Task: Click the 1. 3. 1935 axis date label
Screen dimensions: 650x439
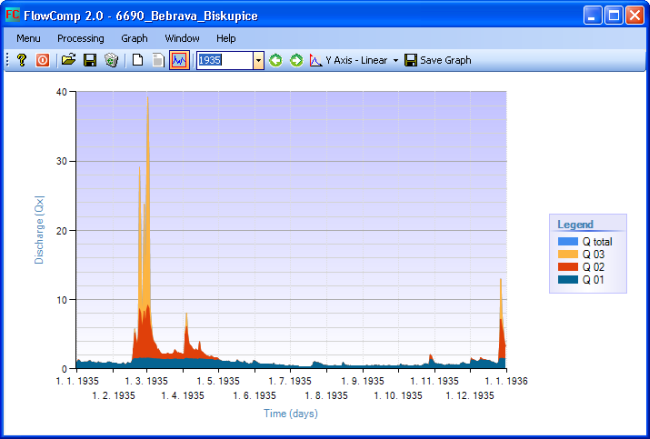Action: point(146,381)
